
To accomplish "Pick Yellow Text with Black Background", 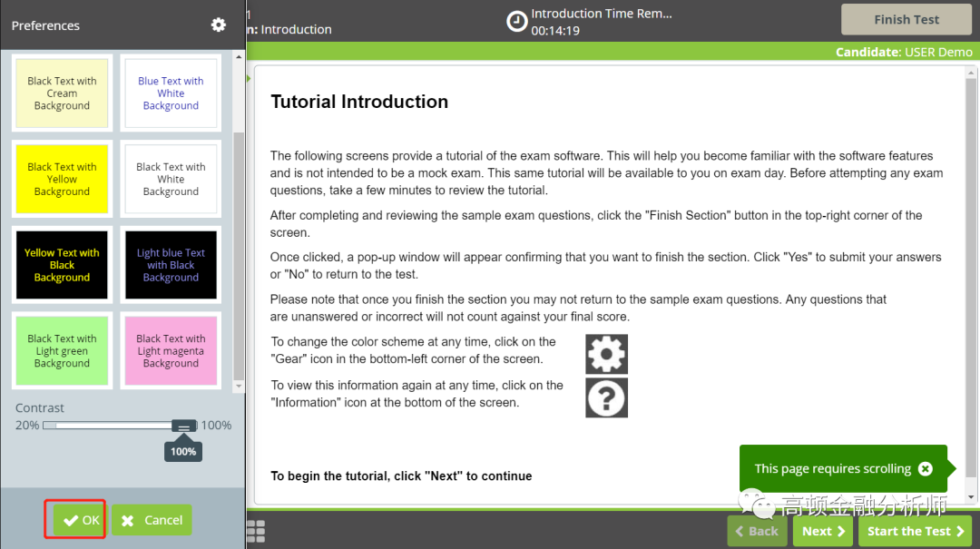I will click(x=62, y=265).
